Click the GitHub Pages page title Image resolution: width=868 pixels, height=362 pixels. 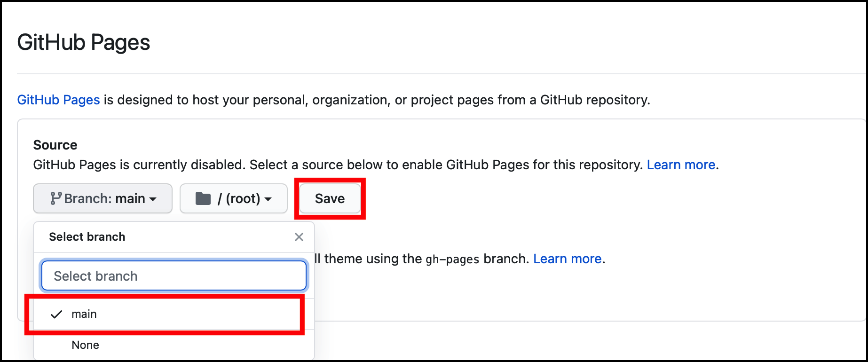tap(84, 42)
